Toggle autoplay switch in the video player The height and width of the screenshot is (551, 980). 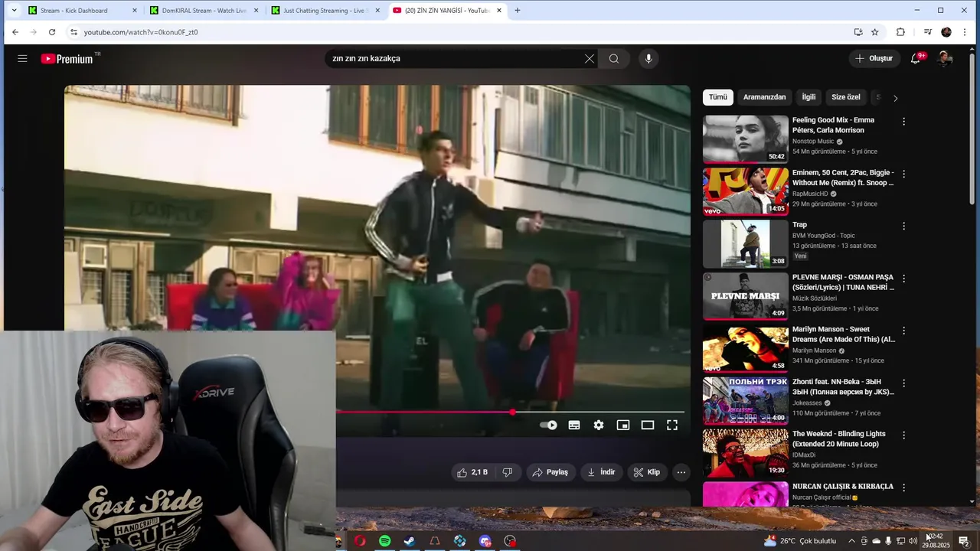click(549, 425)
